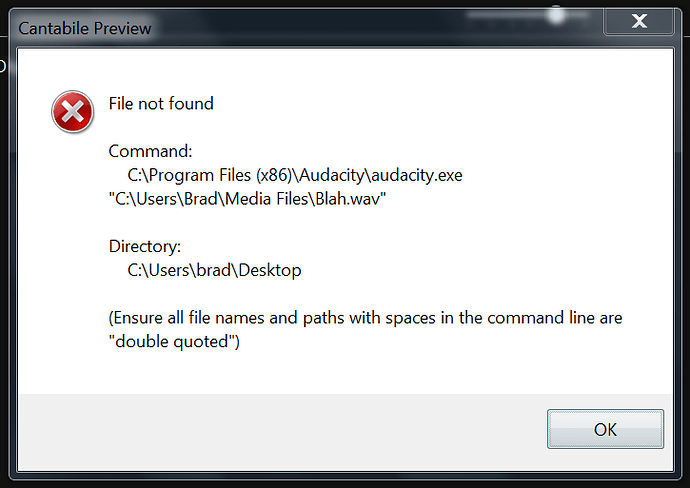Click the audacity.exe command path line
This screenshot has height=488, width=690.
click(x=295, y=175)
